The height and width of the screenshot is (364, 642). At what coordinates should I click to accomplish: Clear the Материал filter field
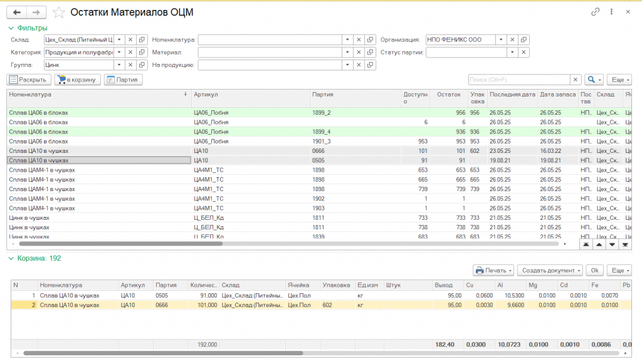click(x=359, y=53)
